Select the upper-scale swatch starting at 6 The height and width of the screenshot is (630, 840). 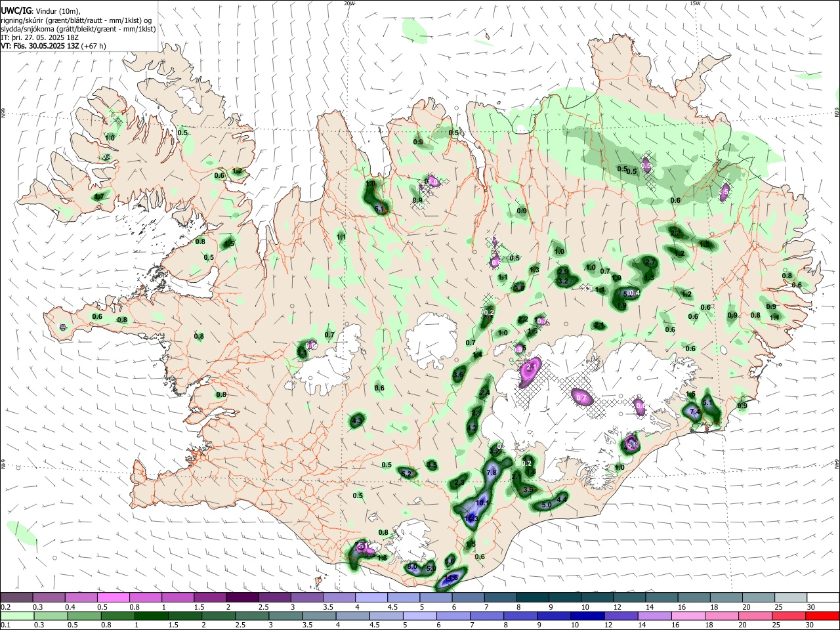coord(468,597)
